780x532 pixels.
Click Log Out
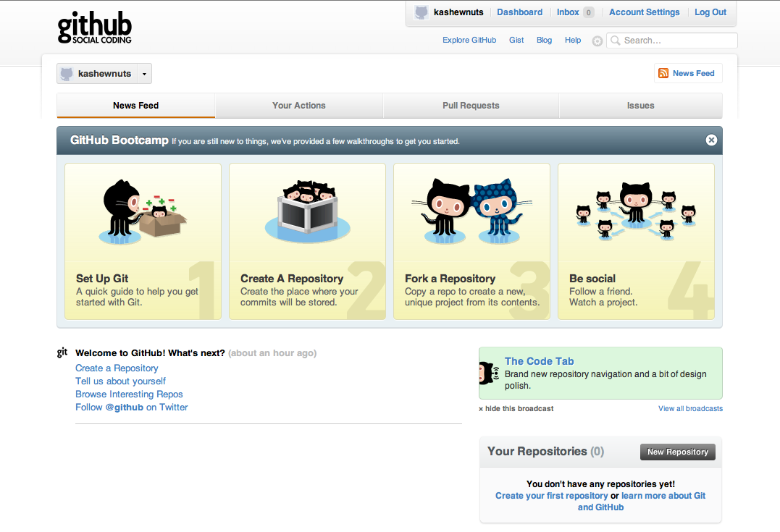pos(710,12)
